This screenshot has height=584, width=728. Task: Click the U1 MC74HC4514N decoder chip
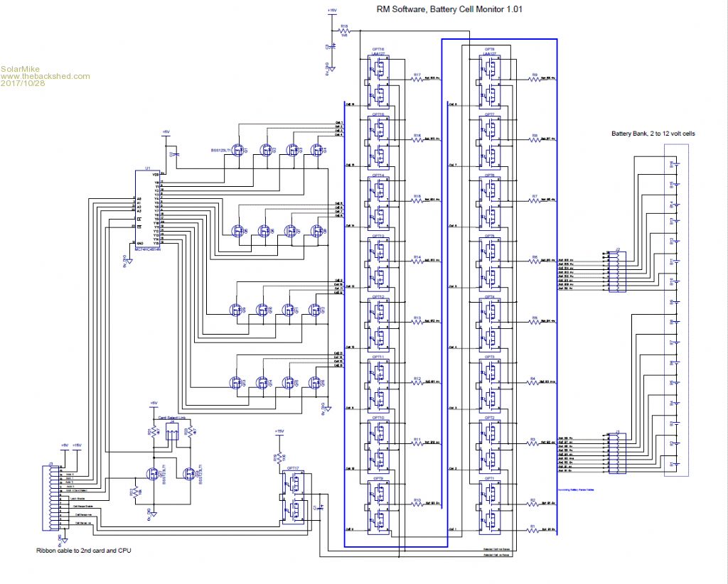pyautogui.click(x=147, y=208)
